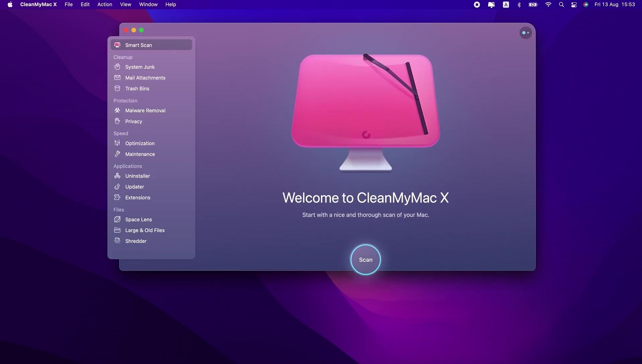642x364 pixels.
Task: Close the CleanMyMac X window
Action: 126,30
